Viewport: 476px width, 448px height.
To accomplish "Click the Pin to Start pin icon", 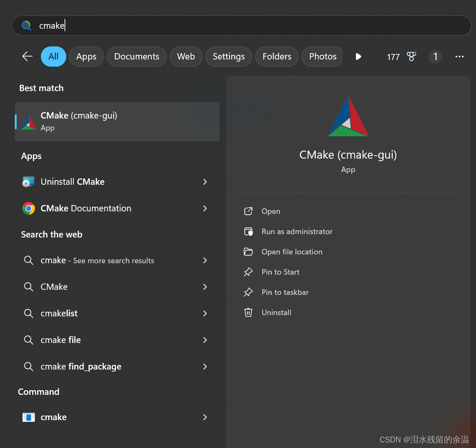I will coord(248,272).
